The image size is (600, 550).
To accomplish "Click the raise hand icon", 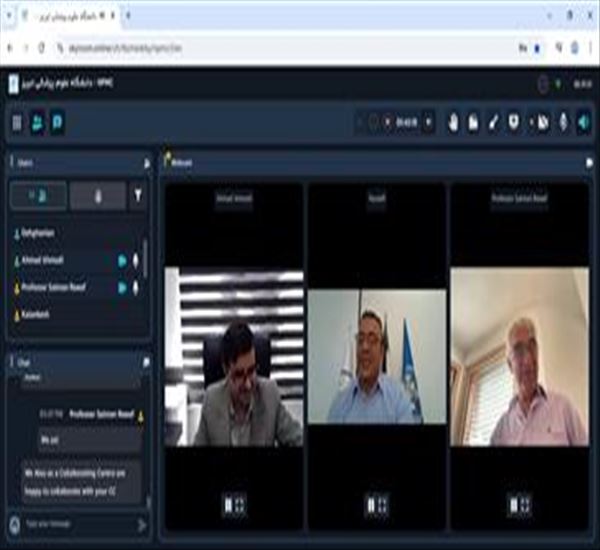I will pyautogui.click(x=453, y=123).
